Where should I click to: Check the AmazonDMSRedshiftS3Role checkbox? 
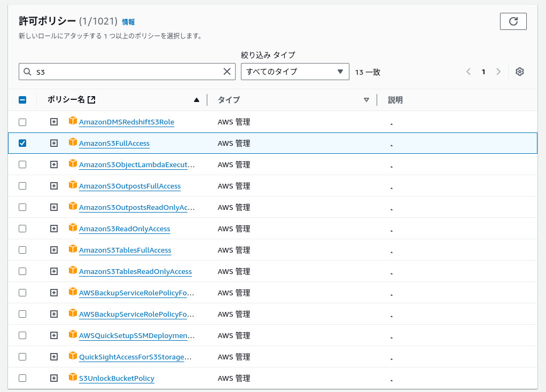[x=22, y=122]
